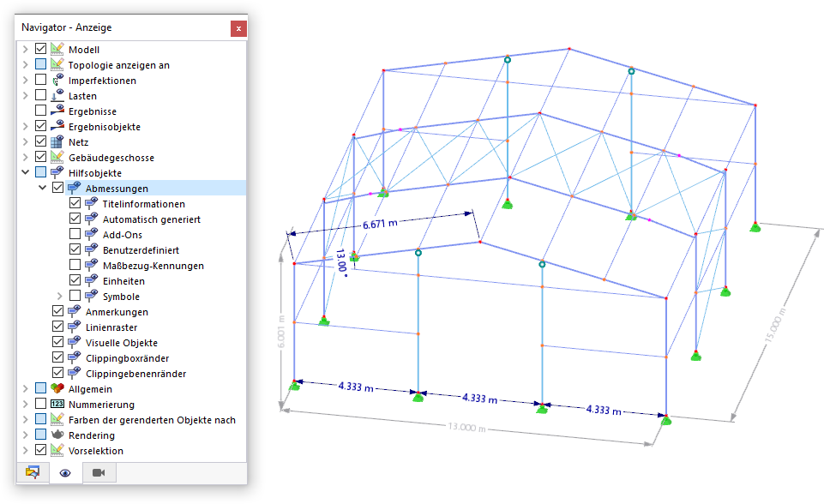The width and height of the screenshot is (824, 504).
Task: Enable the Imperfektionen checkbox
Action: tap(40, 80)
